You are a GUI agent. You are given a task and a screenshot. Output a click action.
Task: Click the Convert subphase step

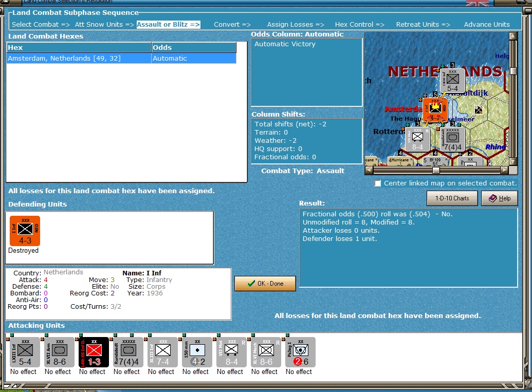pyautogui.click(x=232, y=25)
